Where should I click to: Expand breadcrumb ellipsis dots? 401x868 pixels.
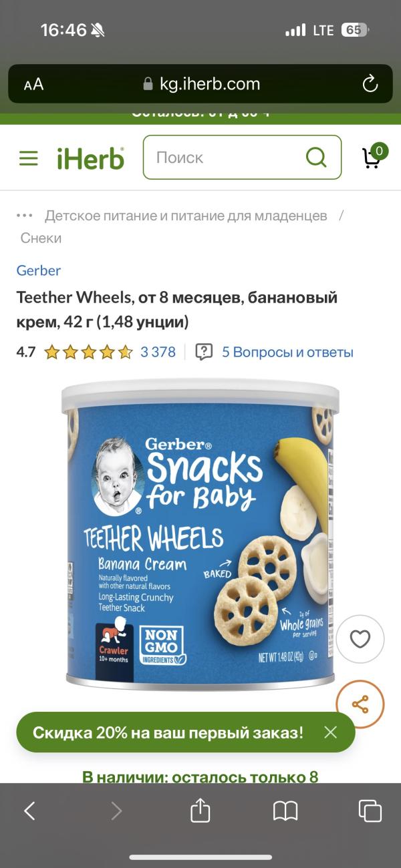(24, 216)
